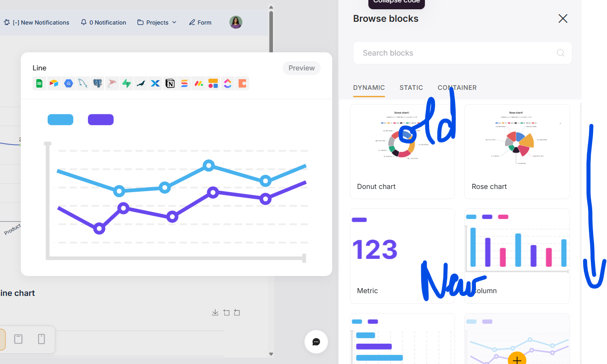Click the rotate-crop icon below Line chart
Screen dimensions: 607x364
(x=237, y=313)
